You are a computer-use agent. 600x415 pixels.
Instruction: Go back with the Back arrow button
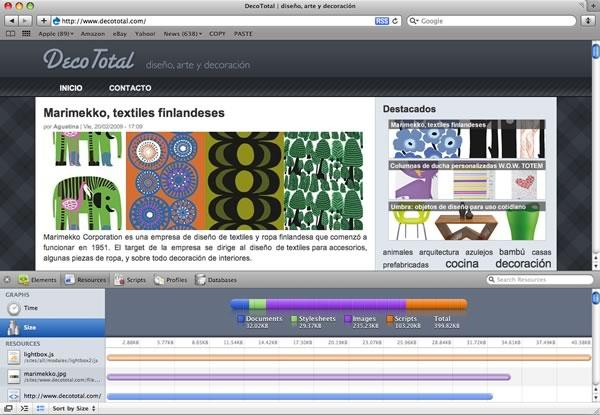click(x=12, y=21)
